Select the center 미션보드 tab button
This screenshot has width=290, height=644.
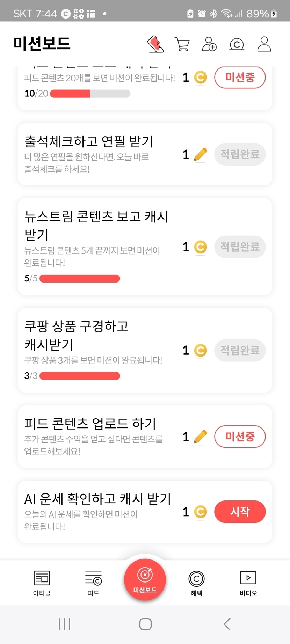[145, 580]
